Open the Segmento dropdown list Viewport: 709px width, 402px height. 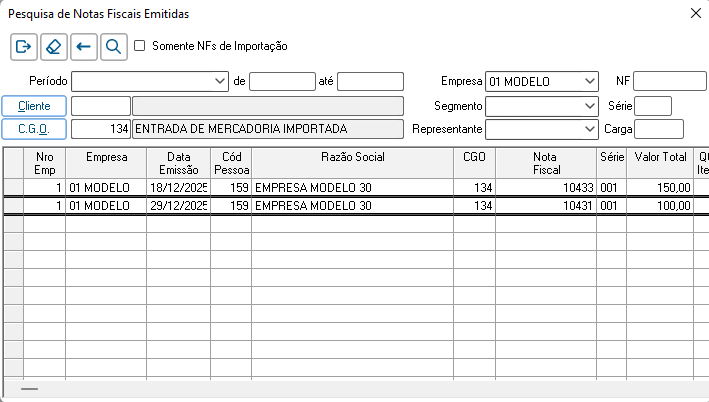pos(588,105)
